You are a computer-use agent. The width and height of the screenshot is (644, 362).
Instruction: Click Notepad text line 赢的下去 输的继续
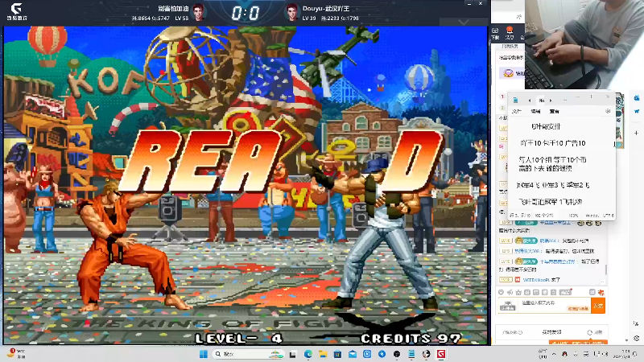click(x=545, y=168)
